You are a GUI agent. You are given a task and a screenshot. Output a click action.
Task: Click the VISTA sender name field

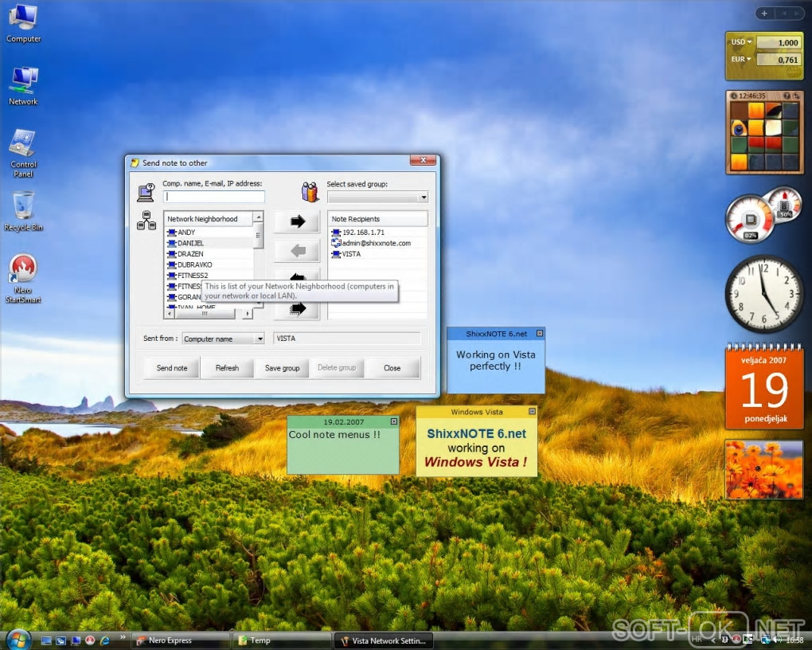click(x=346, y=339)
